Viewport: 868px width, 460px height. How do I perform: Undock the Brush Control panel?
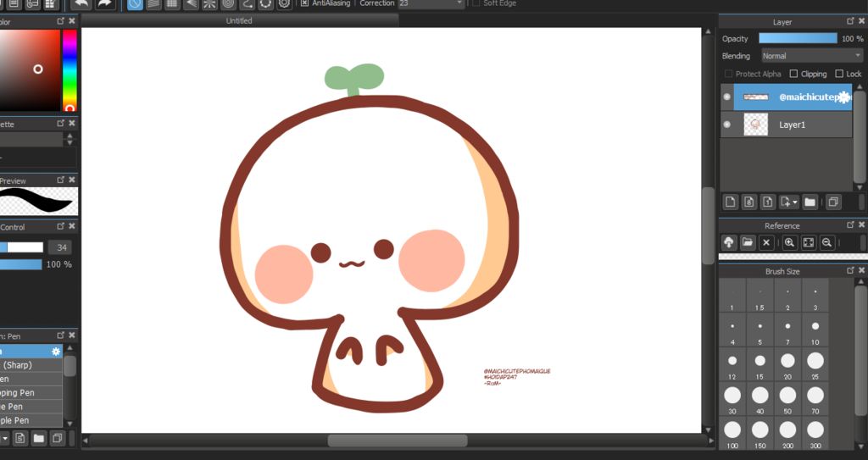61,226
